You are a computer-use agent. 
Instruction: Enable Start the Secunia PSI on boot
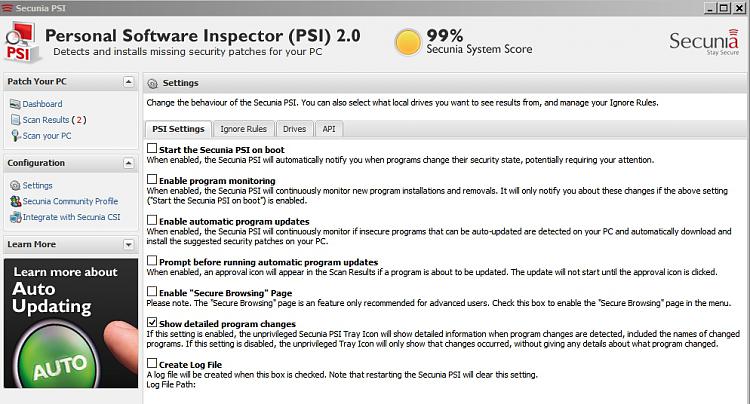[x=152, y=149]
